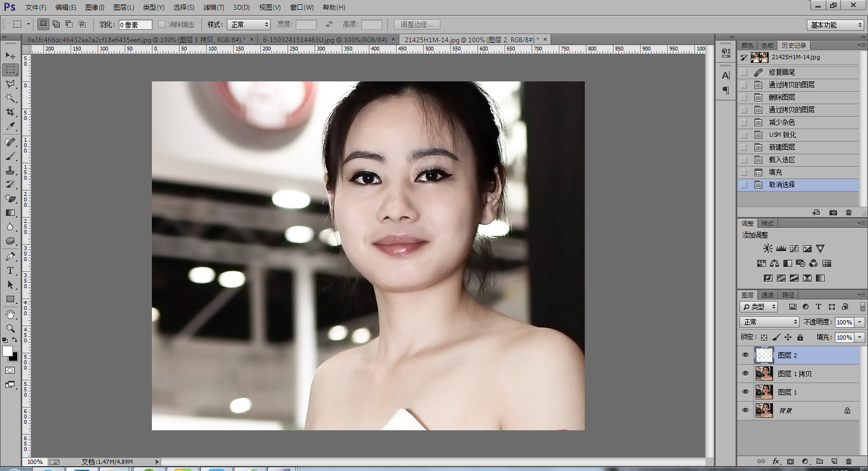Open the Layers panel flyout menu
Screen dimensions: 868x471
coord(861,295)
